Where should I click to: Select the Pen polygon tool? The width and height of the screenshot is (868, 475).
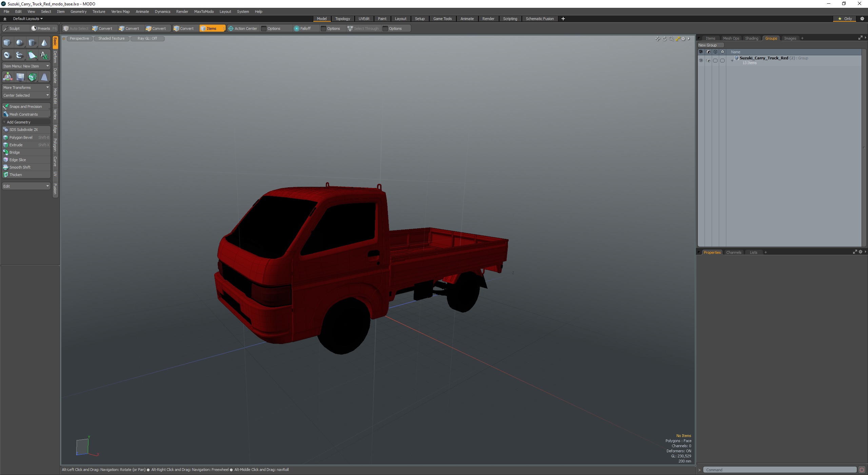point(32,55)
